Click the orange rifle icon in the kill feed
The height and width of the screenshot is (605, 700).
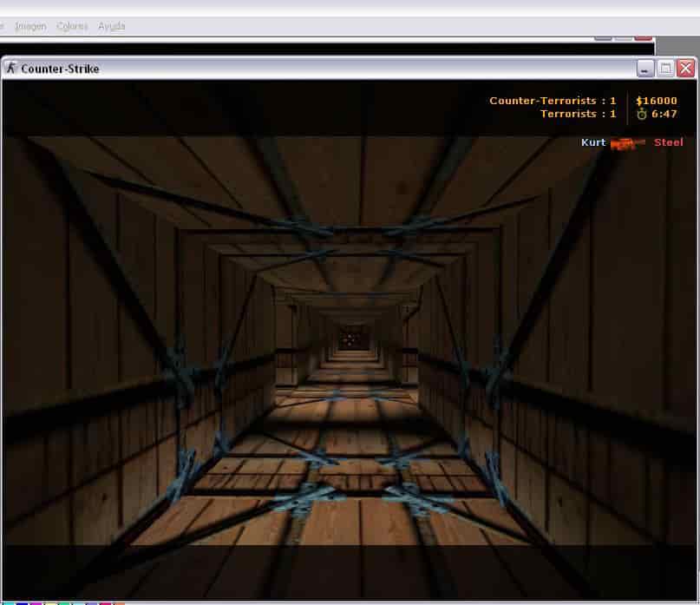627,143
